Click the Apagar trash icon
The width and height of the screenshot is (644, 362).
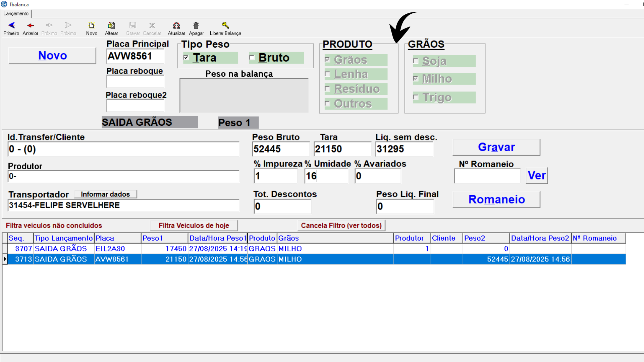pos(196,25)
